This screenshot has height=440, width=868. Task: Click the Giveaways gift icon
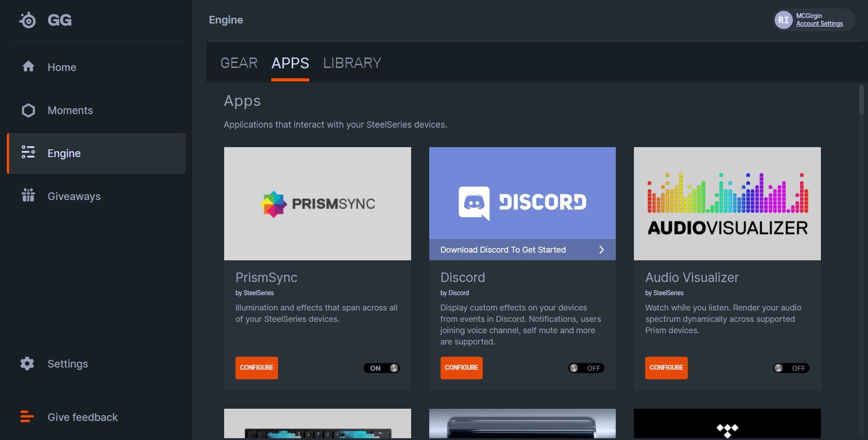28,195
